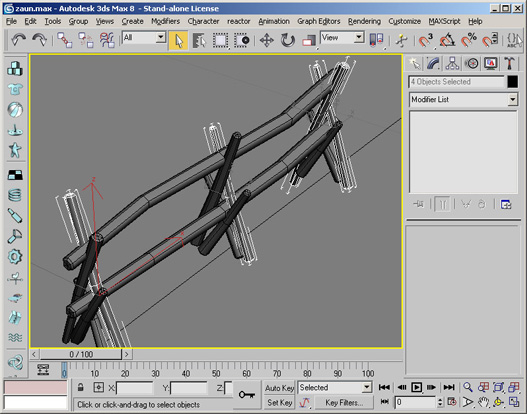Screen dimensions: 527x414
Task: Switch to the Modify command panel tab
Action: tap(434, 64)
